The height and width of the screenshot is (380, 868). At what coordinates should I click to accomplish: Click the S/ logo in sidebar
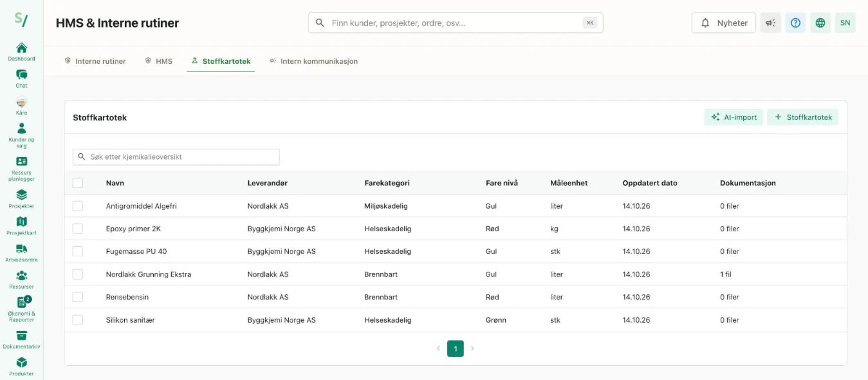(x=21, y=19)
